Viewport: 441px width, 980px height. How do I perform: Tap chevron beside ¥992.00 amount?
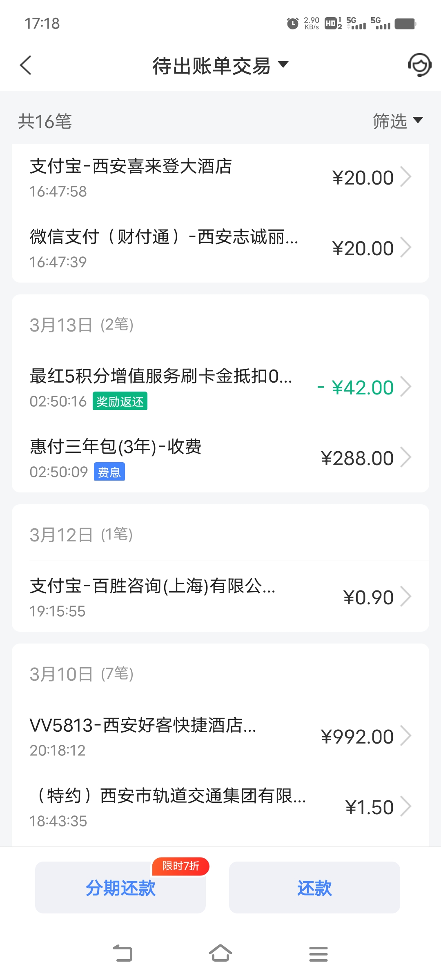tap(406, 736)
